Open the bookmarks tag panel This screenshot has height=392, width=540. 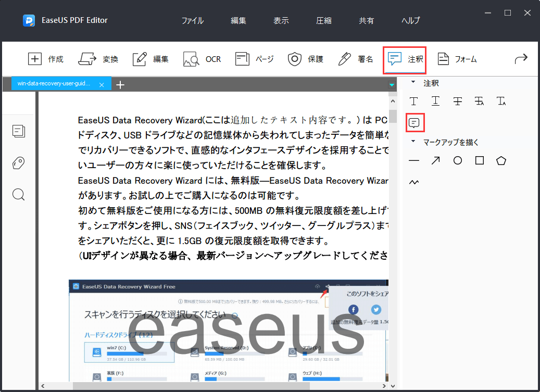coord(18,163)
